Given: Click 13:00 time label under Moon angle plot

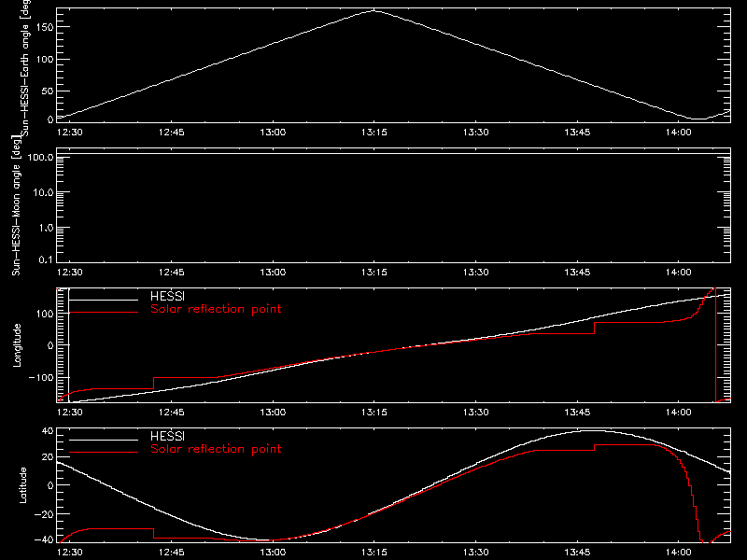Looking at the screenshot, I should (x=273, y=273).
